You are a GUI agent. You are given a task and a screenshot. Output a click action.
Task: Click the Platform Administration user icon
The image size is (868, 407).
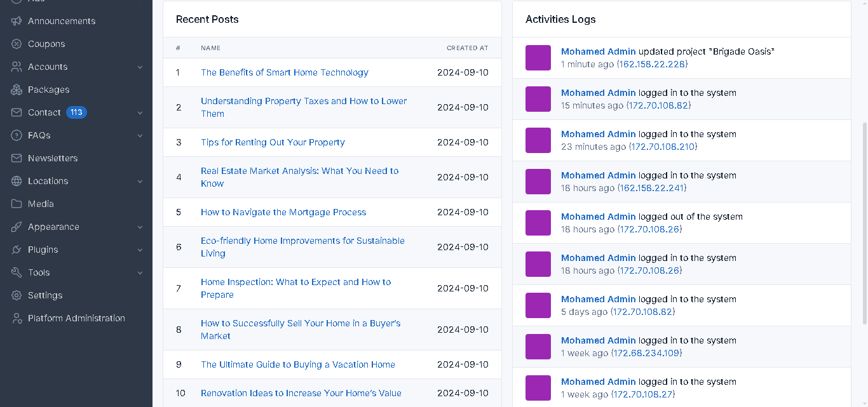[17, 318]
